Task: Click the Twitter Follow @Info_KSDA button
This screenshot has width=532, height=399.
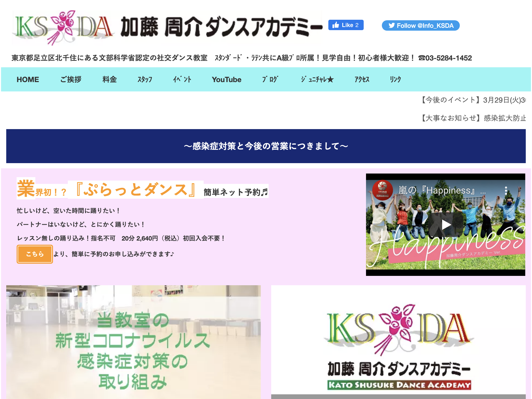Action: (420, 25)
